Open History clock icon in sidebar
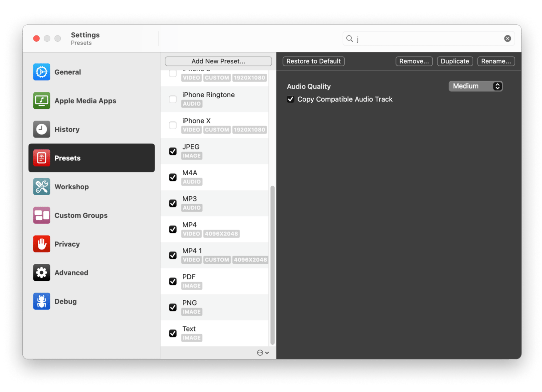 (x=42, y=129)
